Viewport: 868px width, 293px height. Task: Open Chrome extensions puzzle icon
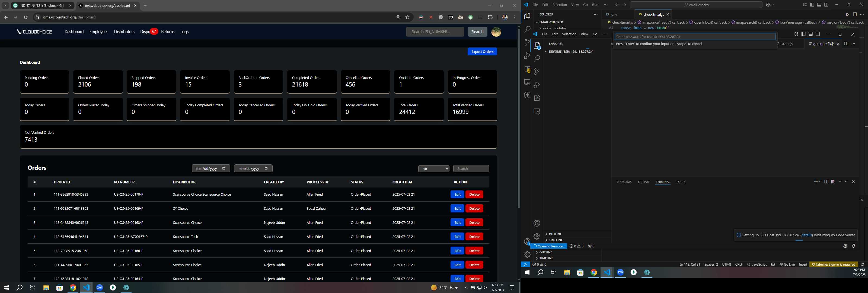pyautogui.click(x=490, y=17)
